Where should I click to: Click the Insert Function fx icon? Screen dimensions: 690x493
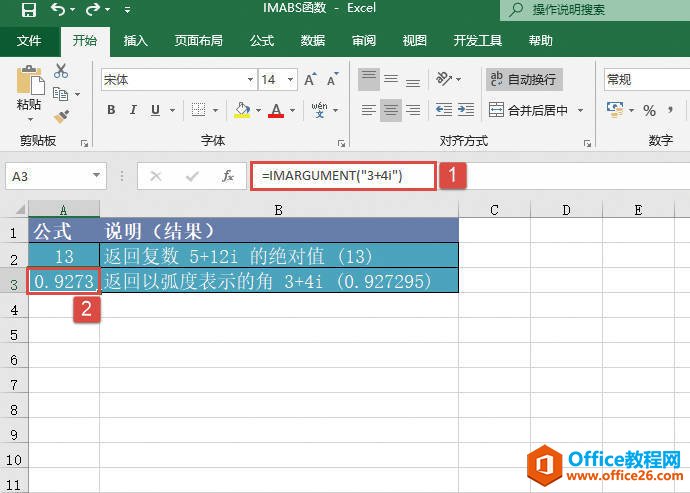pos(228,177)
